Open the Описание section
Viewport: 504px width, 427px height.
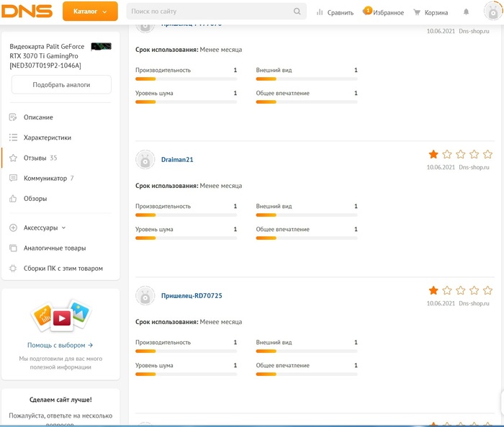(38, 117)
